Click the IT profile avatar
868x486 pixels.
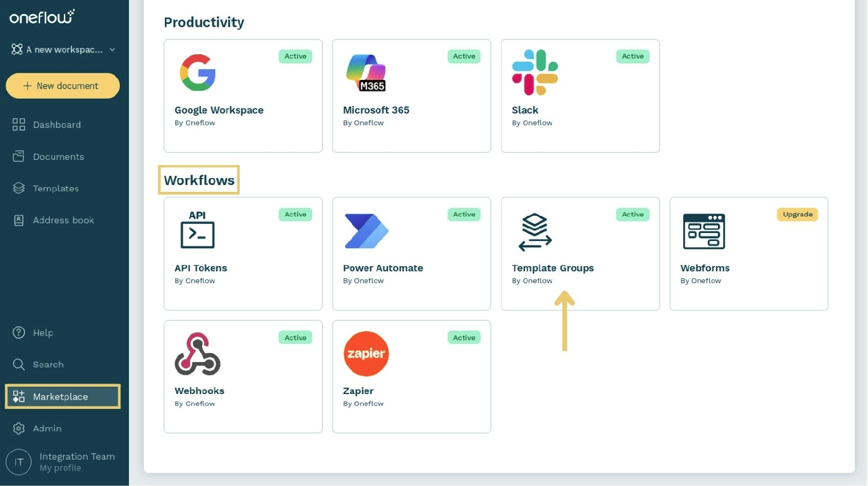click(x=19, y=462)
